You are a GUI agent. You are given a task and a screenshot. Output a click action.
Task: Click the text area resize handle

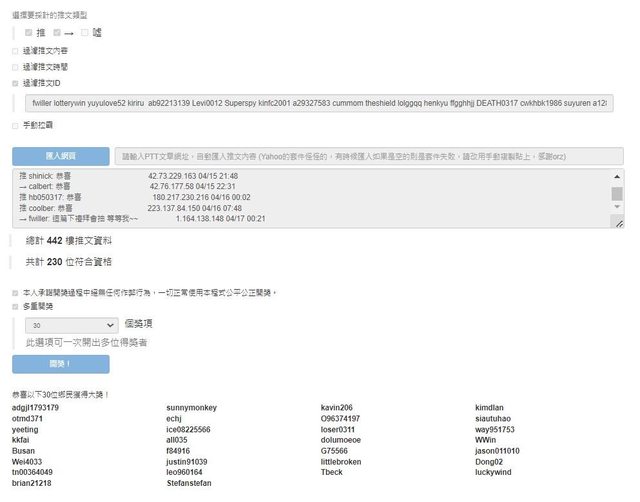[x=619, y=223]
